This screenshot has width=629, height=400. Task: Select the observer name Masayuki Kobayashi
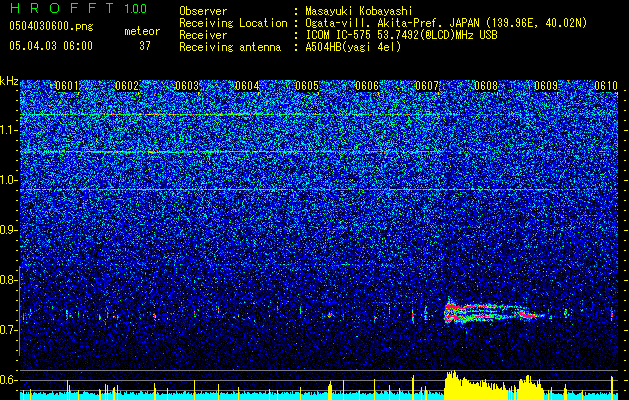click(359, 11)
